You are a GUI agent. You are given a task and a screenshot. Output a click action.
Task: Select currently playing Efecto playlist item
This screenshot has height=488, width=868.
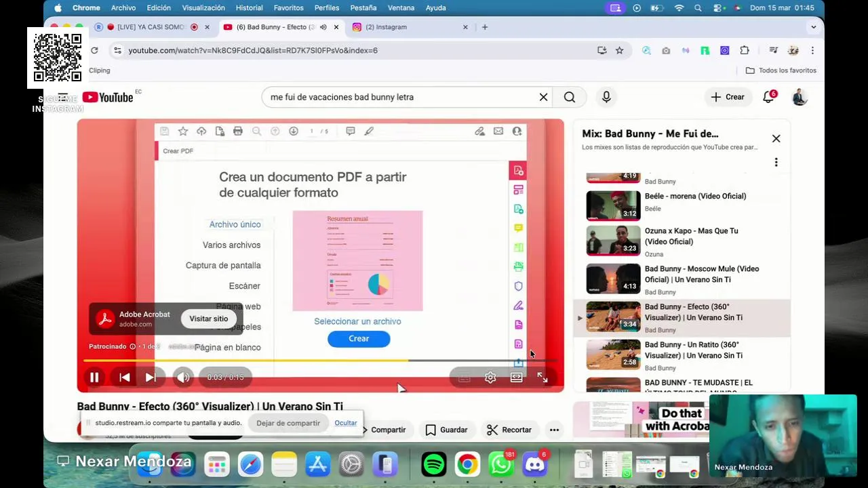point(682,317)
